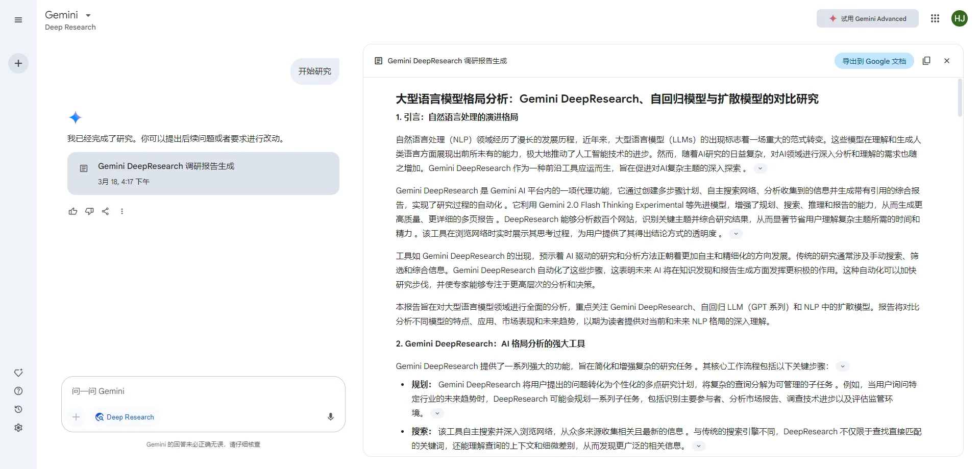The height and width of the screenshot is (469, 980).
Task: Start a new chat with plus button
Action: click(x=18, y=63)
